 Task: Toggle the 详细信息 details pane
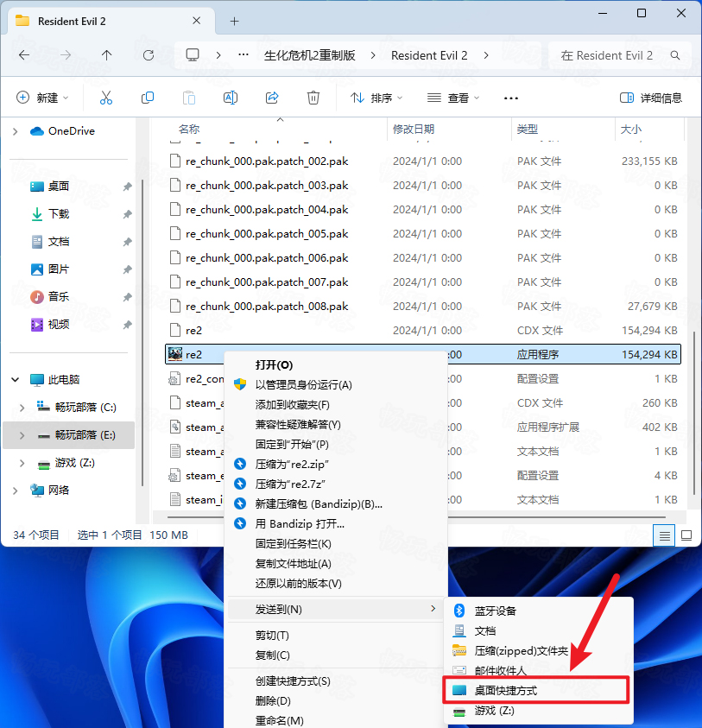(651, 98)
